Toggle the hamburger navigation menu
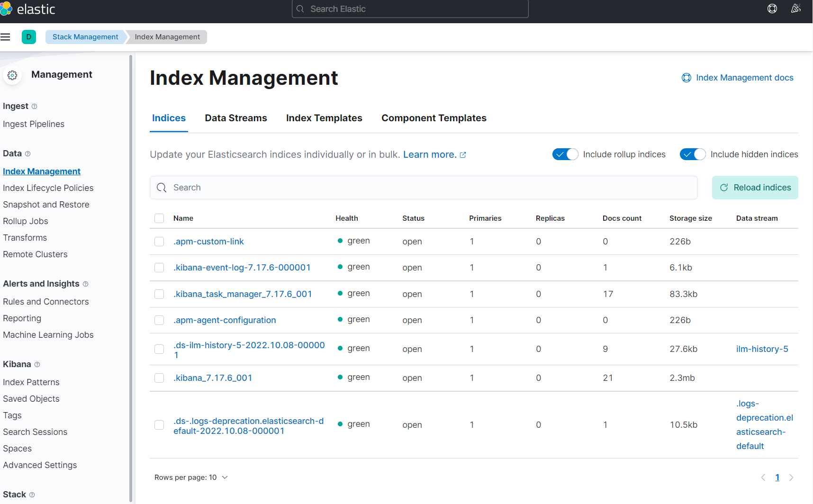Screen dimensions: 813x504 tap(5, 37)
